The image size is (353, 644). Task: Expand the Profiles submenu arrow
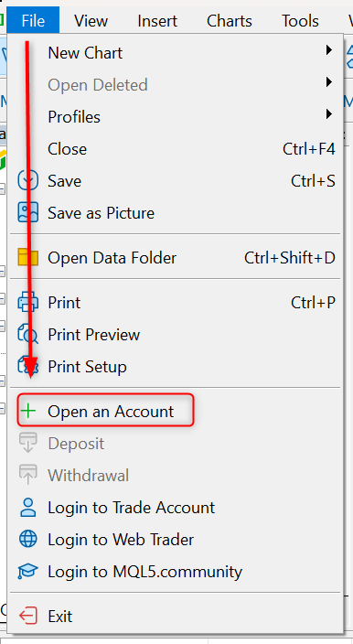[x=329, y=113]
